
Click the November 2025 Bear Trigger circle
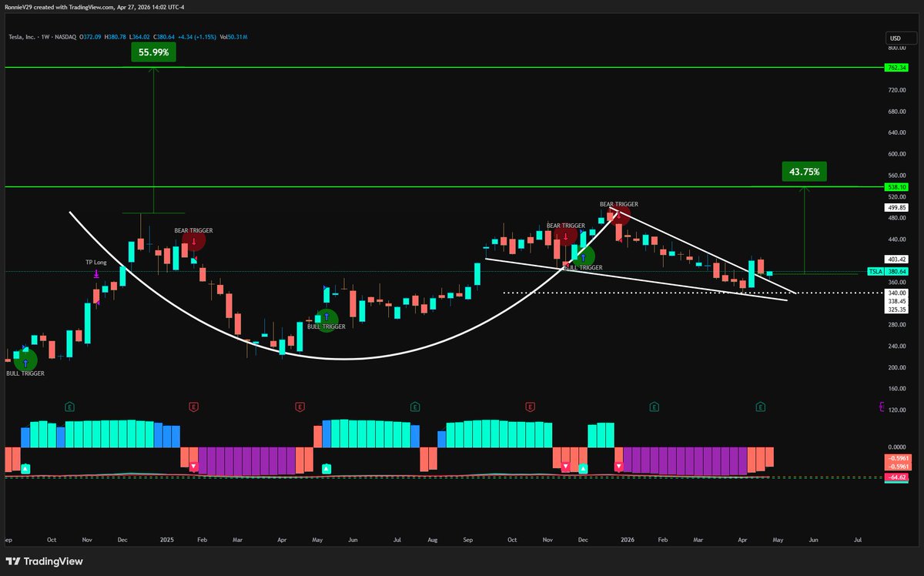point(566,236)
